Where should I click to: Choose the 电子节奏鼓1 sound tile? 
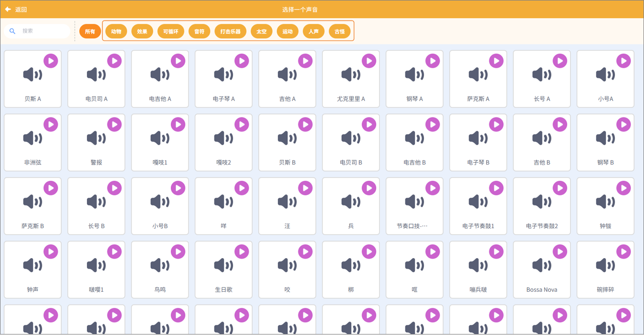click(478, 211)
